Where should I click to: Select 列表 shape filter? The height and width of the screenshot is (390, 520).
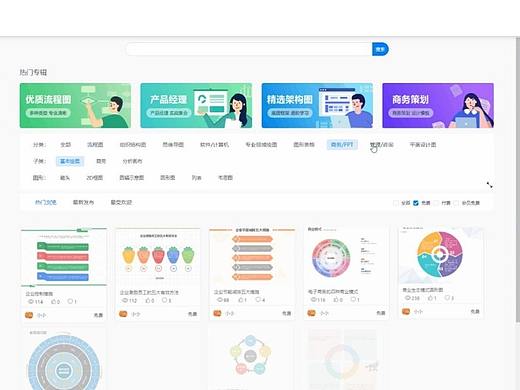click(197, 178)
